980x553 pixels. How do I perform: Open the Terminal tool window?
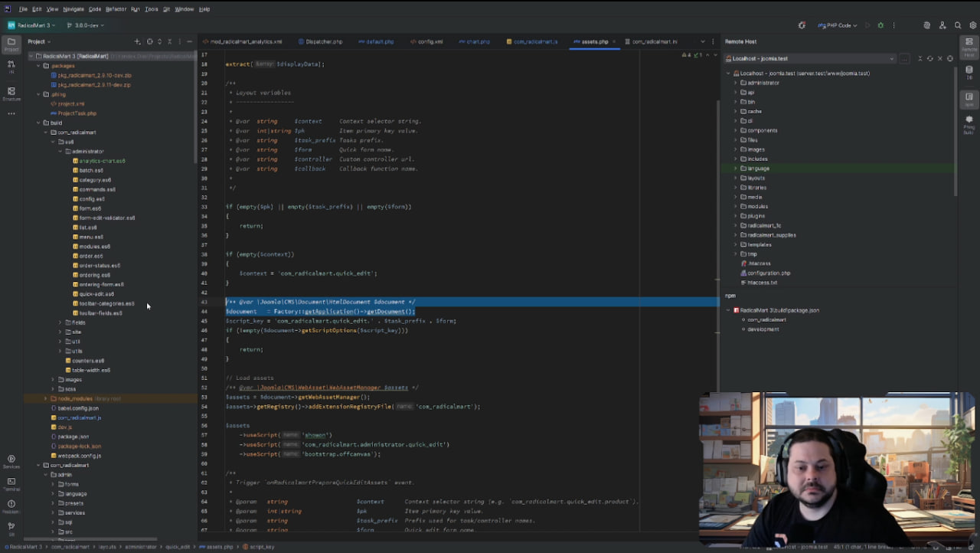click(11, 483)
